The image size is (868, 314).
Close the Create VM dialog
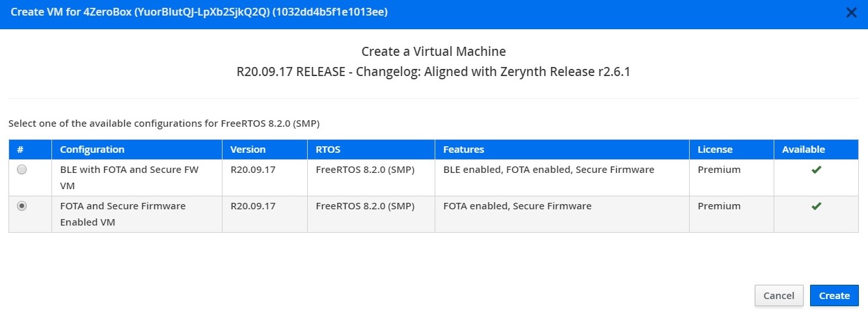pyautogui.click(x=851, y=12)
